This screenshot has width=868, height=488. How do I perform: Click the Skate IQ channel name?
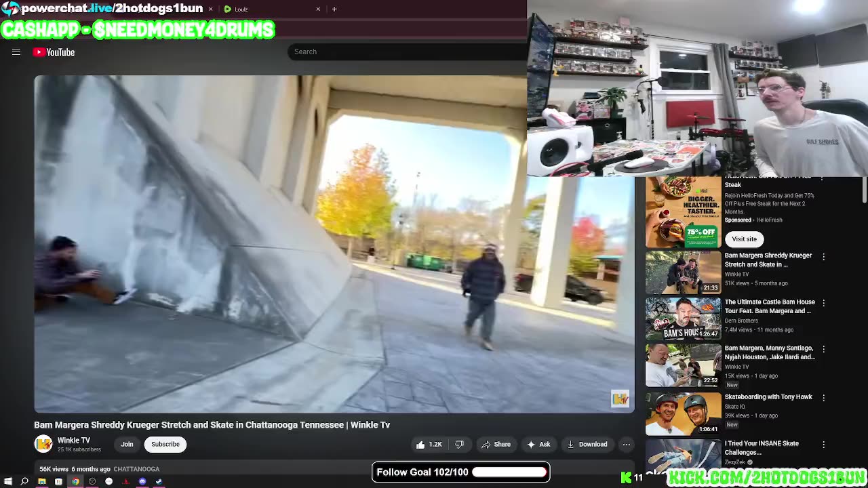(735, 407)
